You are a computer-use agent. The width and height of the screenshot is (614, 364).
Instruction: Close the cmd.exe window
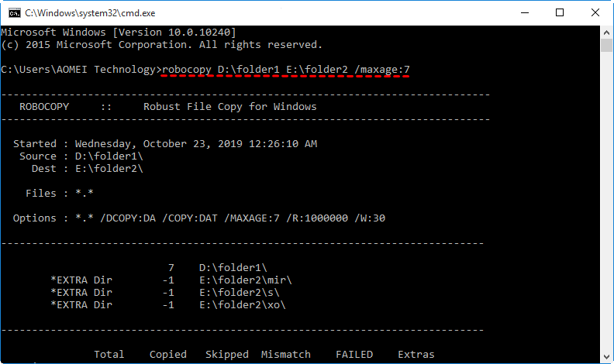(595, 13)
